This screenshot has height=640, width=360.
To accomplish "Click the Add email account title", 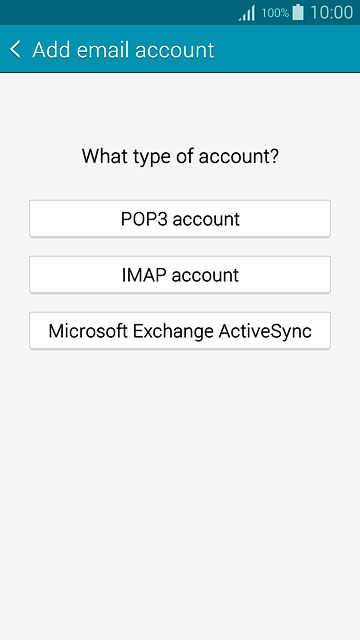I will tap(123, 50).
